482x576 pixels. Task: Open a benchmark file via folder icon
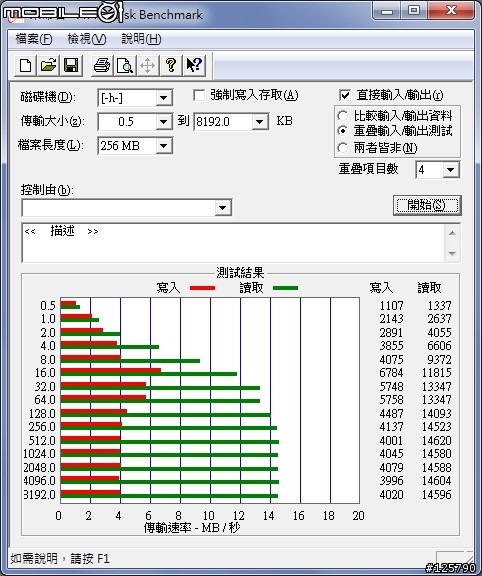[48, 66]
